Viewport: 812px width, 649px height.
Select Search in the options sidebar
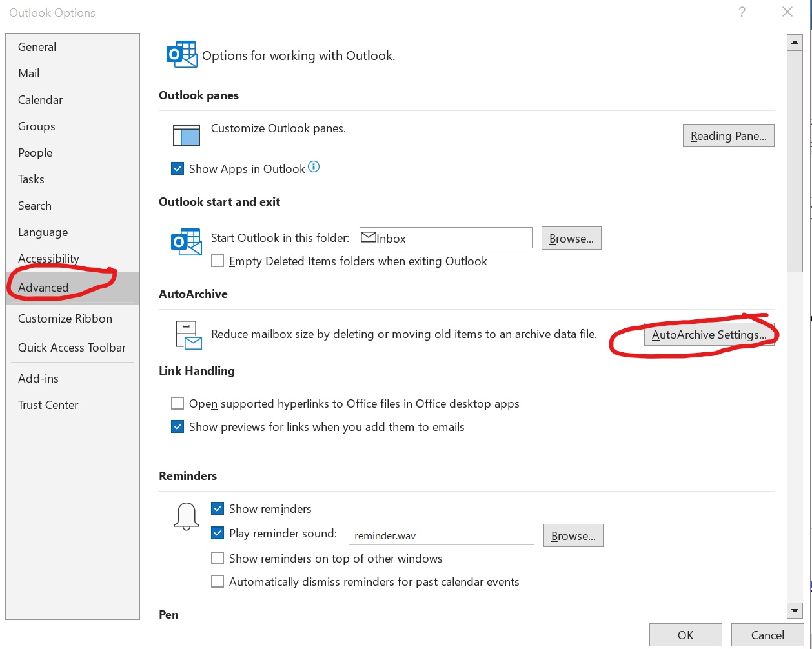coord(72,206)
